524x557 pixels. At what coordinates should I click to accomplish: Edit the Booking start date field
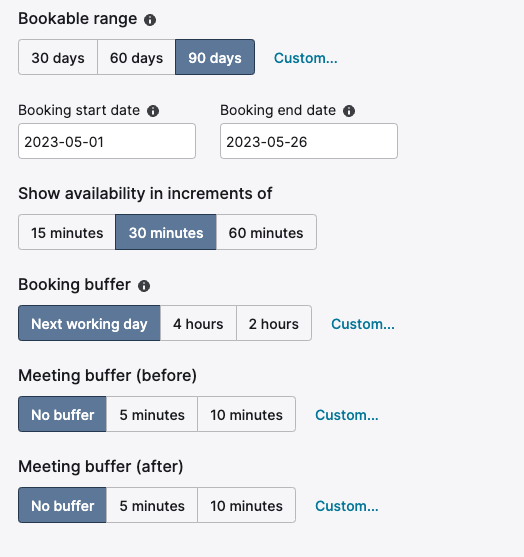coord(107,141)
